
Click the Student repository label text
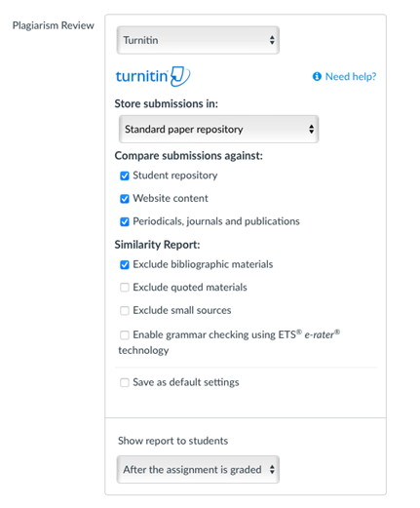(175, 176)
